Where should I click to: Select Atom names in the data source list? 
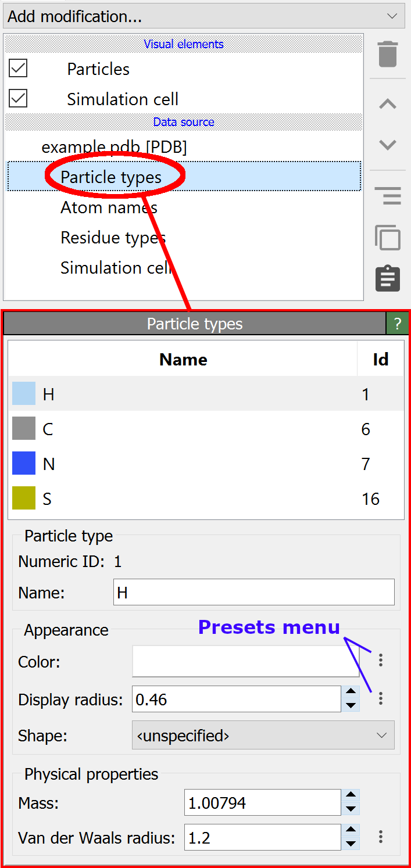pyautogui.click(x=109, y=207)
